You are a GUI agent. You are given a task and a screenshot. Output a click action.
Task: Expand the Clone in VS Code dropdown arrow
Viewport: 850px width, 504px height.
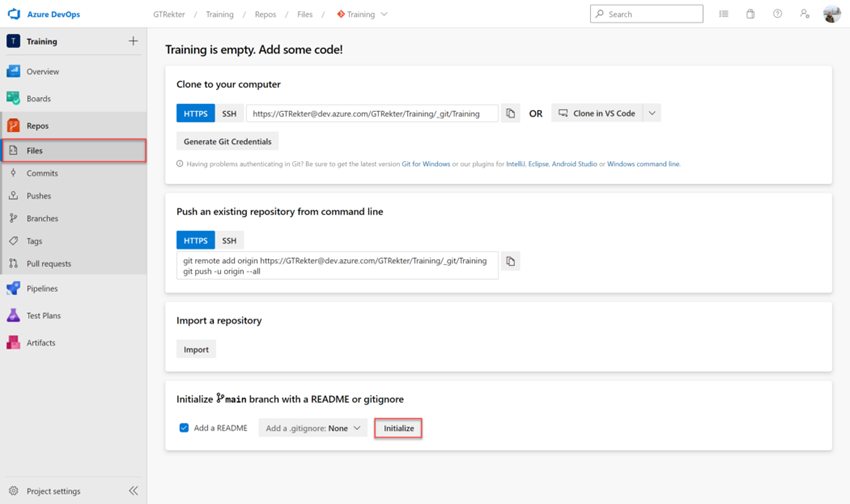(x=652, y=114)
